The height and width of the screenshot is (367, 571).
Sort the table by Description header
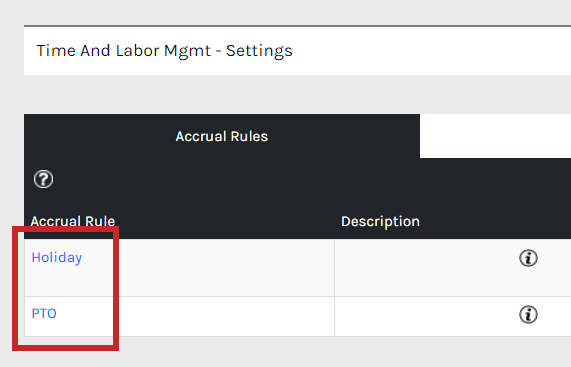(380, 221)
